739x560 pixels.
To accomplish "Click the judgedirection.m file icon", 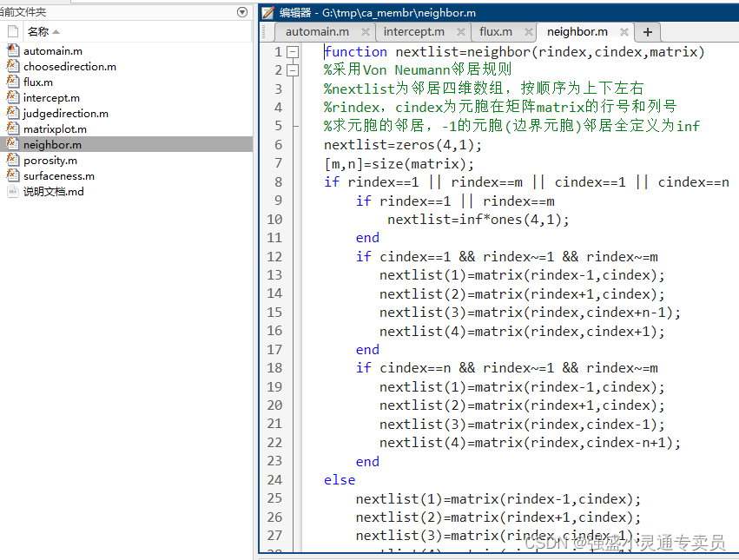I will [x=13, y=112].
